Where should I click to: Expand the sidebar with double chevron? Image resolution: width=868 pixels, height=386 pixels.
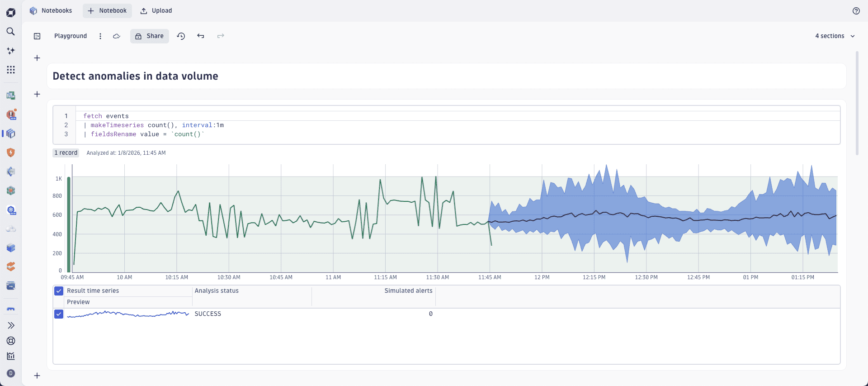click(x=11, y=325)
